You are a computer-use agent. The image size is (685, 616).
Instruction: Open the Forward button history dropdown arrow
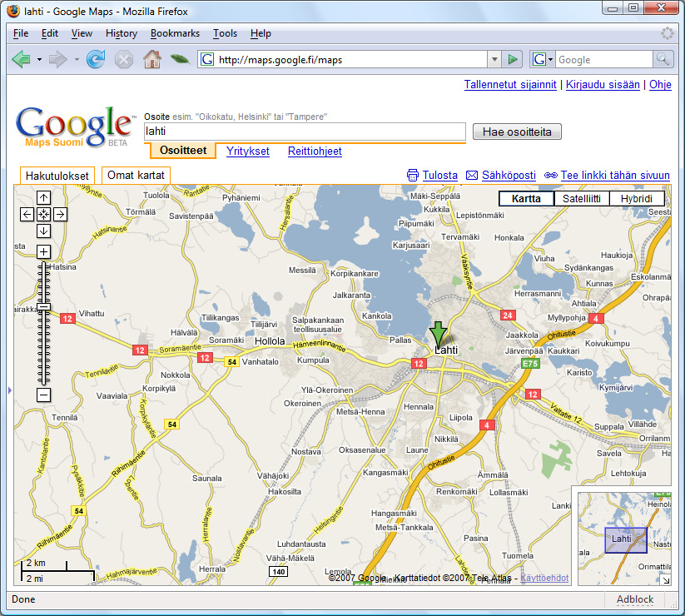coord(77,59)
